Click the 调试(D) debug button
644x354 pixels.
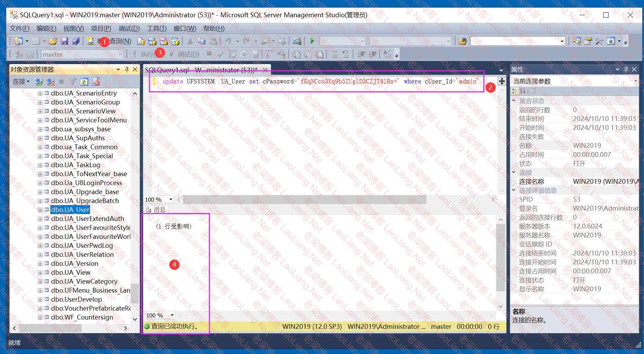point(184,54)
